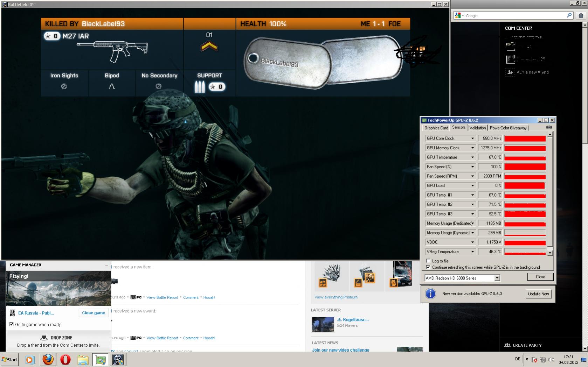The width and height of the screenshot is (588, 367).
Task: Click the Add a new friend icon
Action: [510, 72]
